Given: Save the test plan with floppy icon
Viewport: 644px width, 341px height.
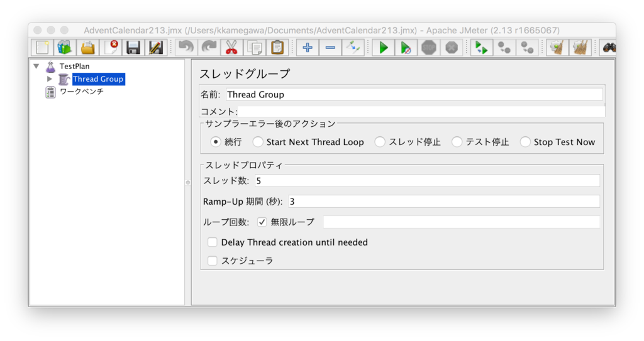Looking at the screenshot, I should click(133, 48).
